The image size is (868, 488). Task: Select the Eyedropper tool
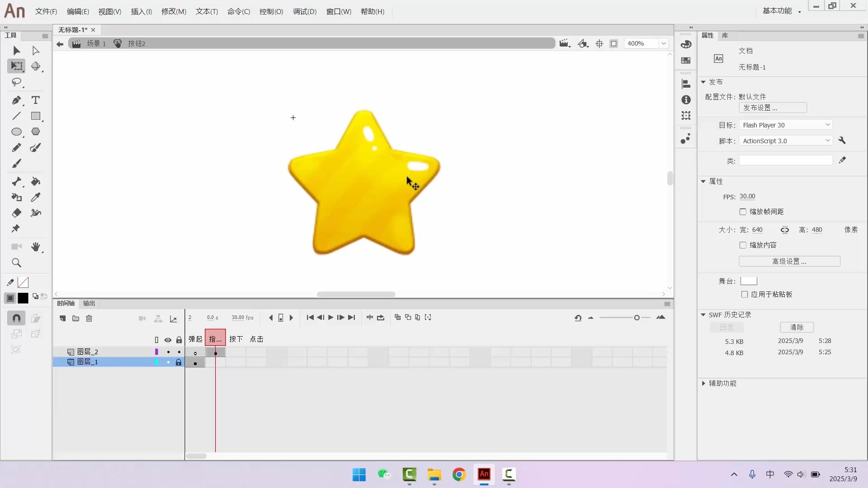click(x=35, y=197)
